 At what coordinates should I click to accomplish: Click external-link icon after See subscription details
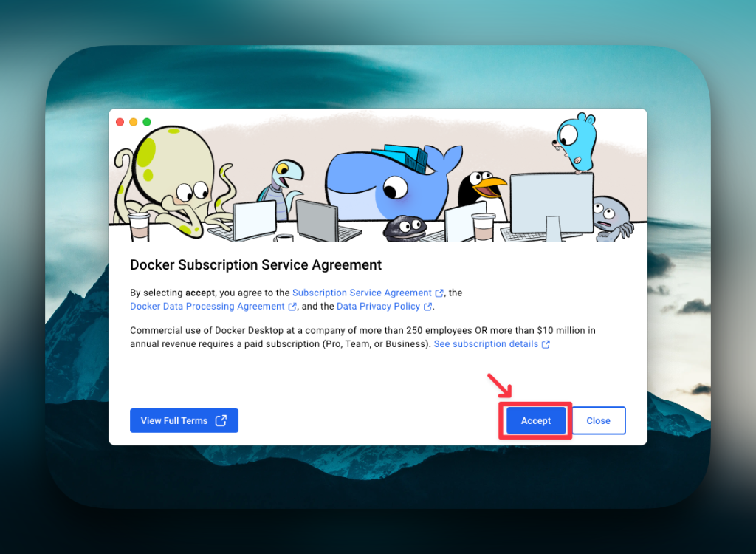click(546, 344)
